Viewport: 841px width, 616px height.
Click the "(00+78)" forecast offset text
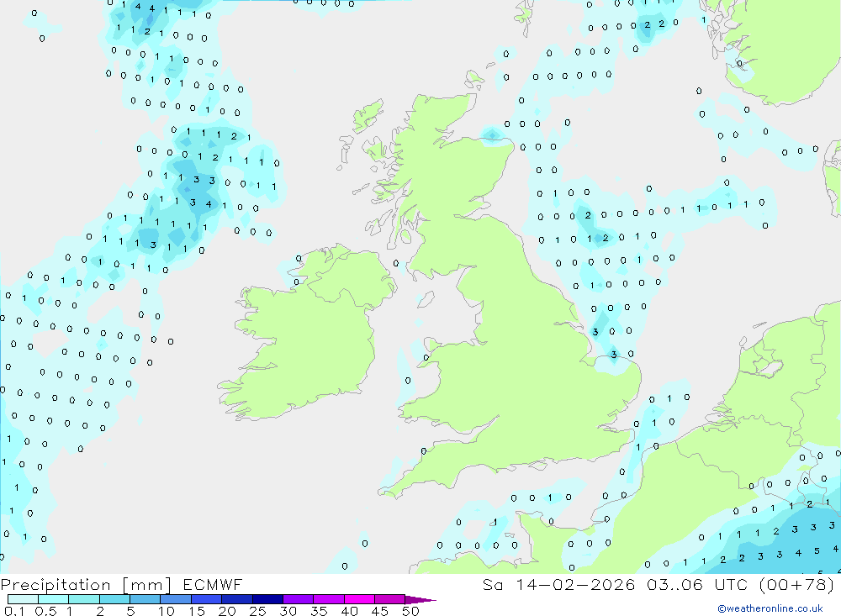[797, 584]
